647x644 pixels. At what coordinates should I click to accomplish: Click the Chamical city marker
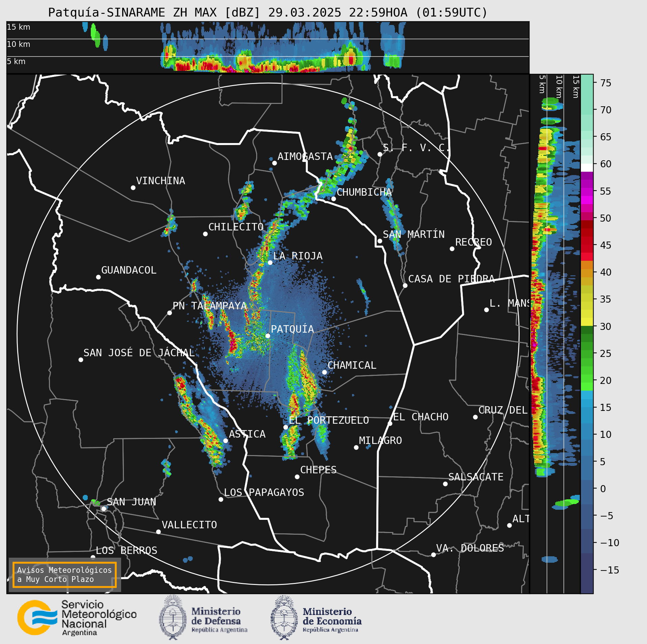pos(324,372)
